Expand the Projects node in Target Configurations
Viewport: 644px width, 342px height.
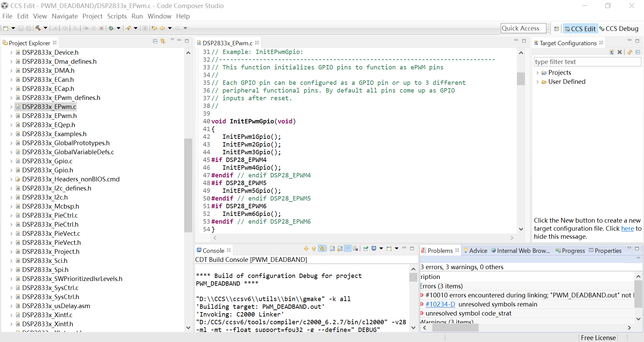[538, 73]
